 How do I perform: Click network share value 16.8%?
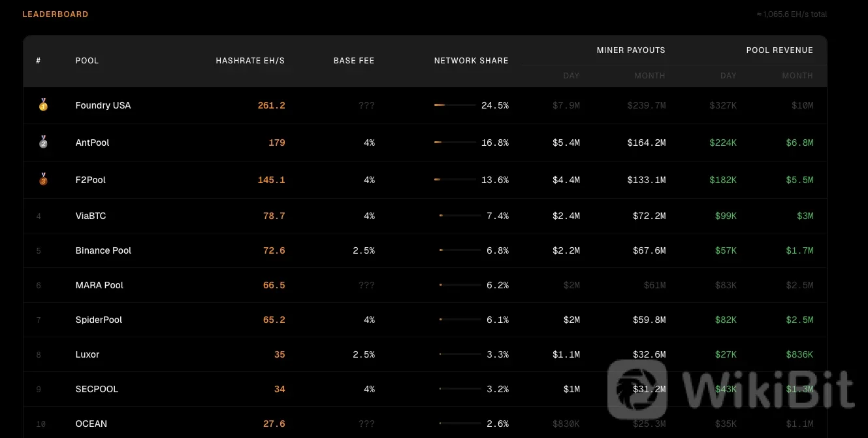coord(495,143)
